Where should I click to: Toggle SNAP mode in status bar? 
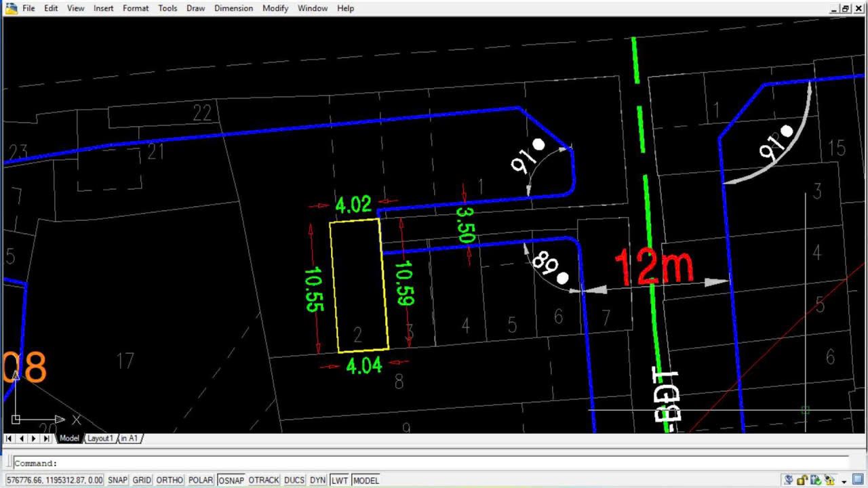click(117, 480)
